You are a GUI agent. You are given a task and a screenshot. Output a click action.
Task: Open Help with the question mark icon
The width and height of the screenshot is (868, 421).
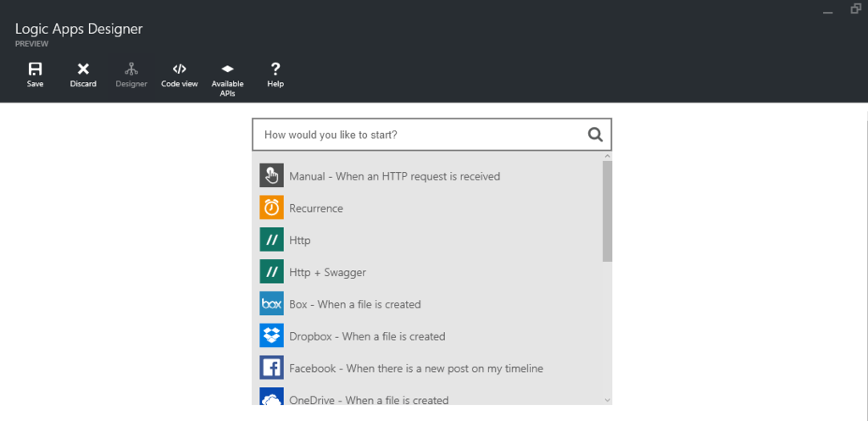pyautogui.click(x=275, y=69)
